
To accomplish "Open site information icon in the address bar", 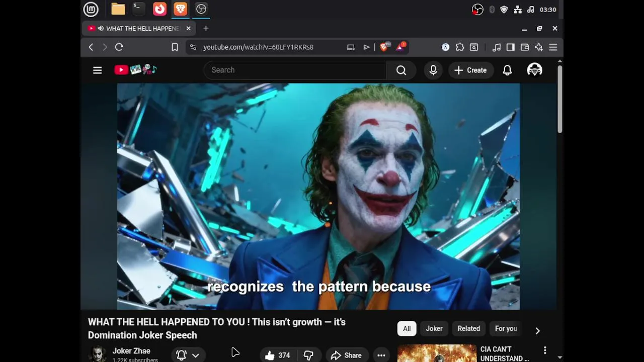I will [x=193, y=47].
